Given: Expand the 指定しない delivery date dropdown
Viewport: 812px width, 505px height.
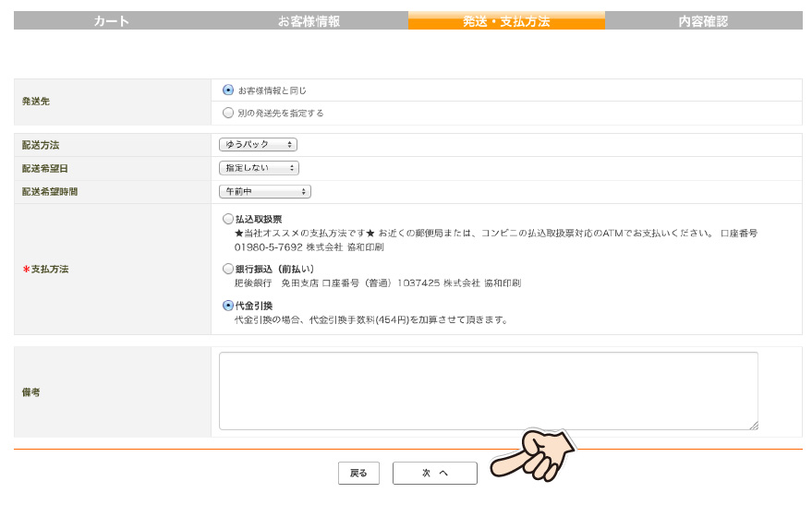Looking at the screenshot, I should (x=259, y=168).
